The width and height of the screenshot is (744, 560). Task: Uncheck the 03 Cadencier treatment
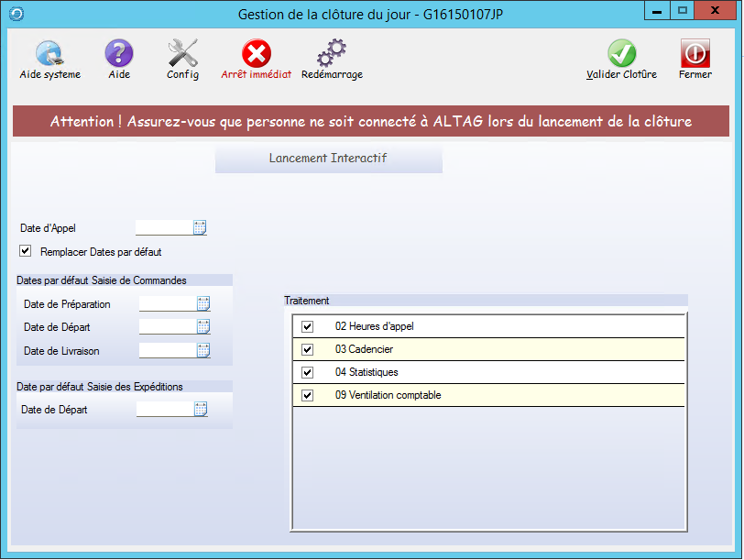308,349
